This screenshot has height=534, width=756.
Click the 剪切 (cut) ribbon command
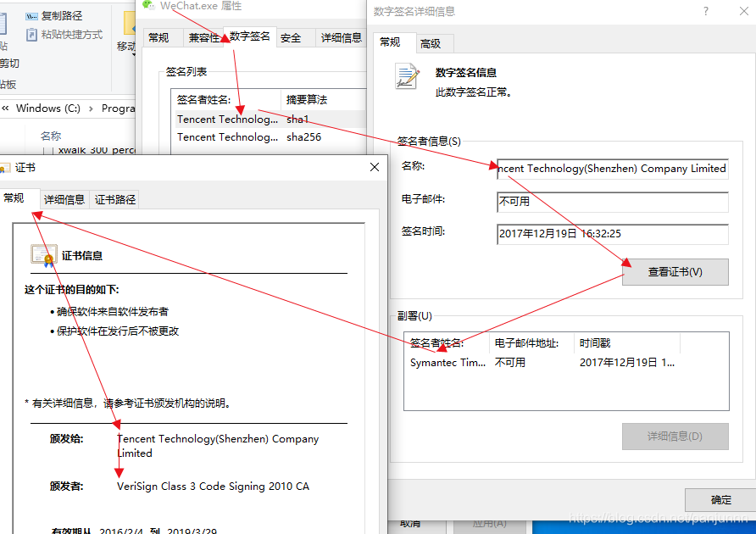tap(8, 64)
